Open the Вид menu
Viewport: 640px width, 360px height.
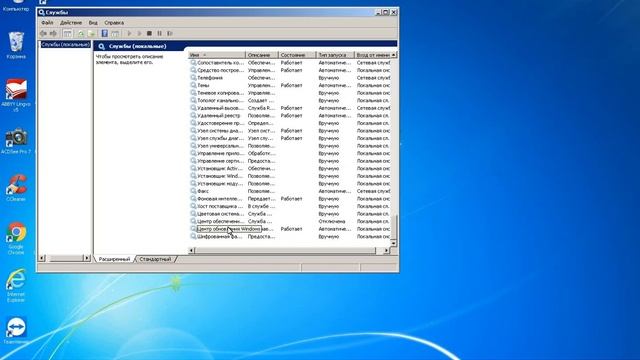point(93,23)
